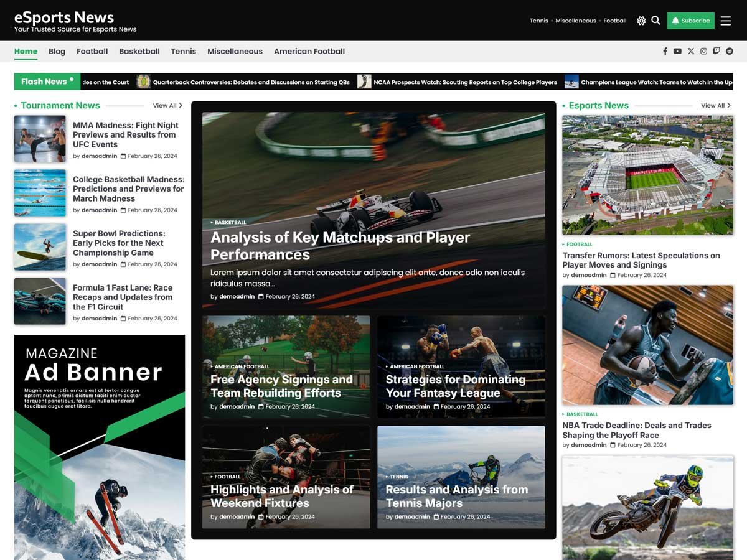
Task: Open 'Transfer Rumors' article headline
Action: (641, 260)
